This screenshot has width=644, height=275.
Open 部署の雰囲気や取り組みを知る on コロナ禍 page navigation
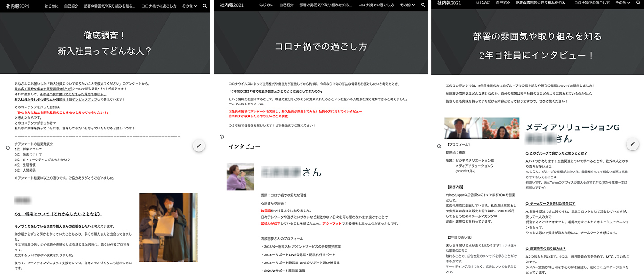[326, 5]
